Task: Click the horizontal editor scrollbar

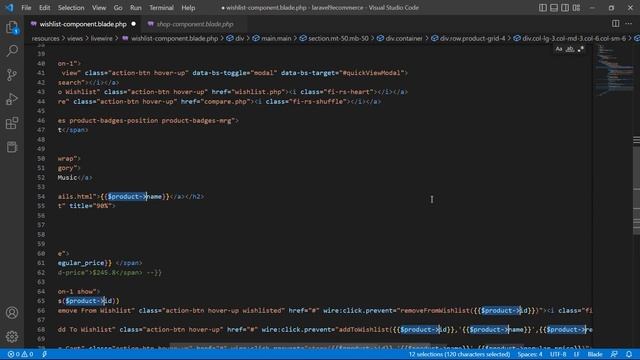Action: (300, 346)
